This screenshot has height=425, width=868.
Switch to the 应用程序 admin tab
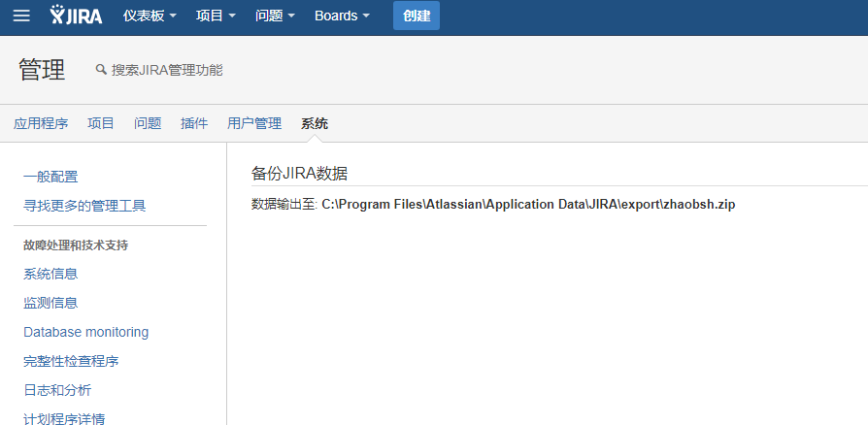pyautogui.click(x=41, y=123)
